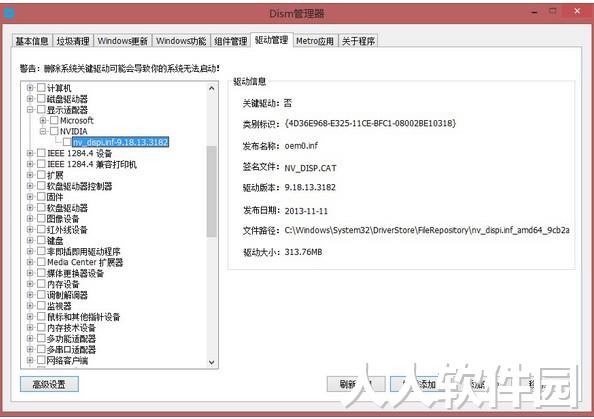Collapse the NVIDIA tree node

[x=43, y=131]
